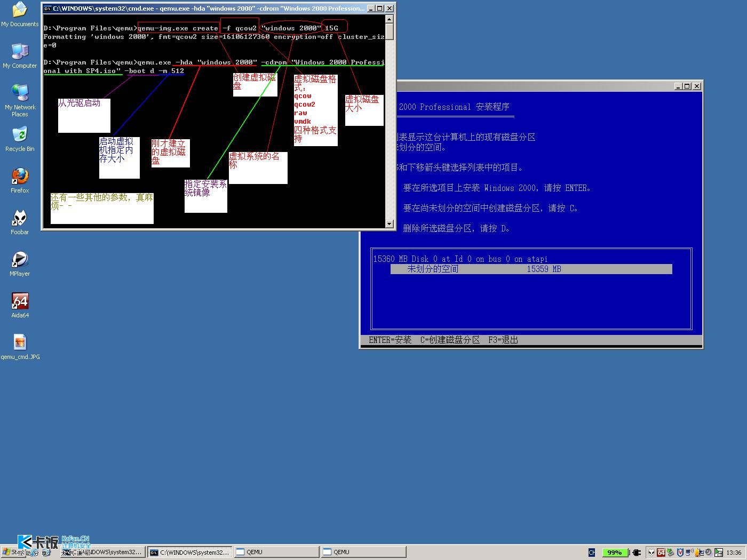Click the '15360 MB Disk 0 at Id 0' line
This screenshot has width=747, height=560.
tap(460, 259)
